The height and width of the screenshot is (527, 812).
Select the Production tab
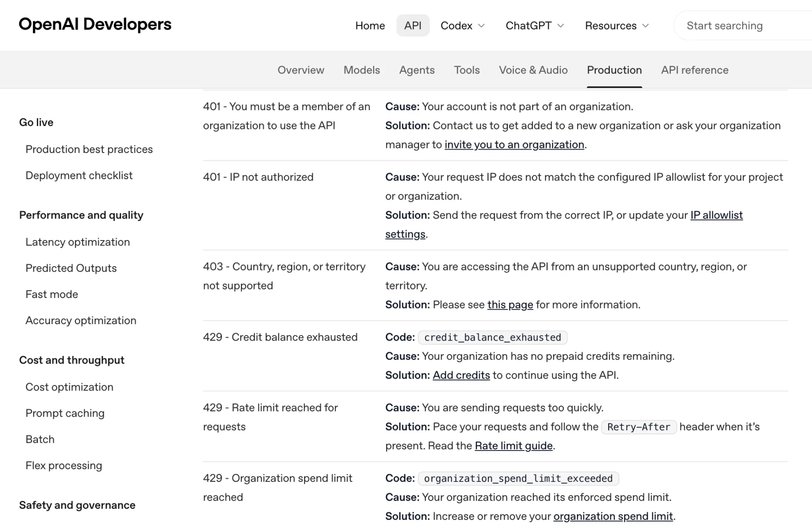pos(614,70)
